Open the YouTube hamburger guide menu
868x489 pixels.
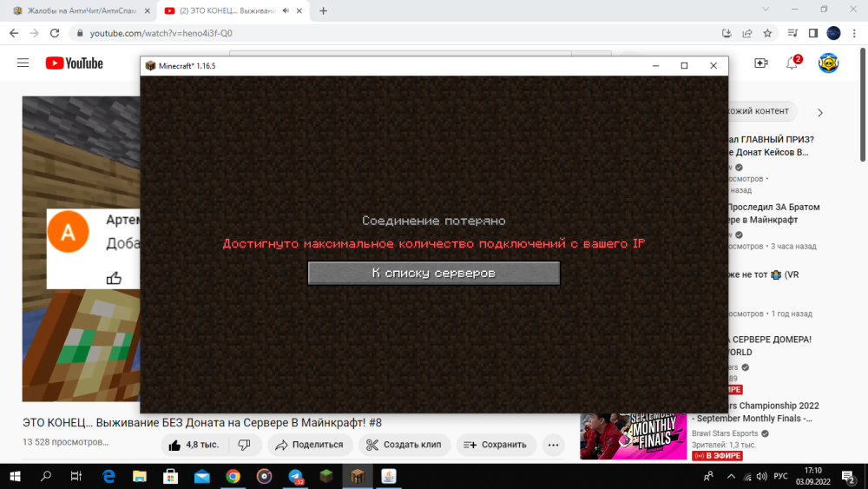[x=23, y=63]
